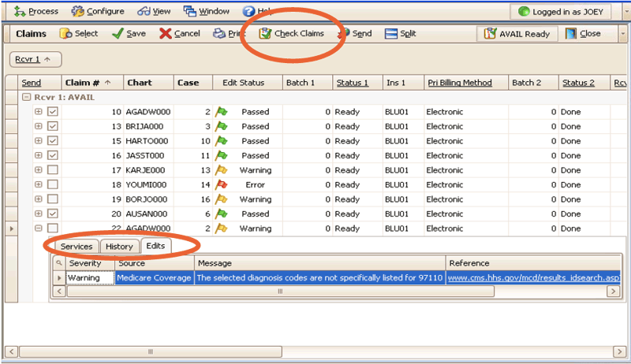Check Send for claim 18
Viewport: 631px width, 364px height.
(53, 184)
